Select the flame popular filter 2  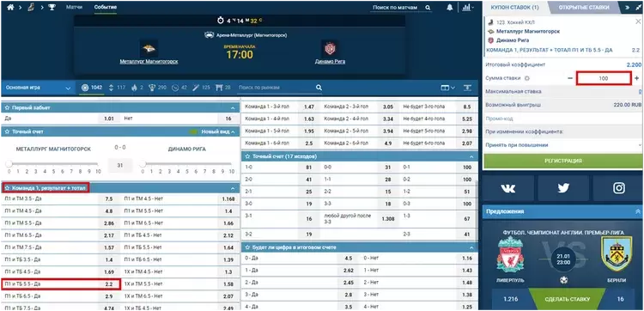tap(137, 88)
